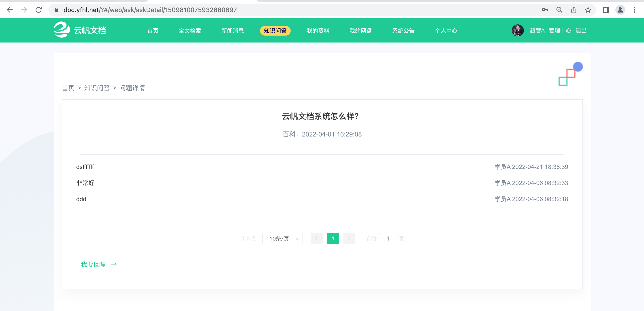Click 学员A 2022-04-06 08:32:18
The height and width of the screenshot is (311, 644).
coord(531,199)
